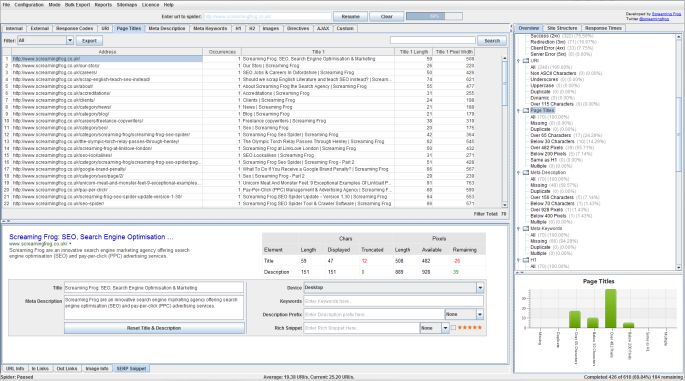This screenshot has height=381, width=685.
Task: Click the Search button
Action: (492, 41)
